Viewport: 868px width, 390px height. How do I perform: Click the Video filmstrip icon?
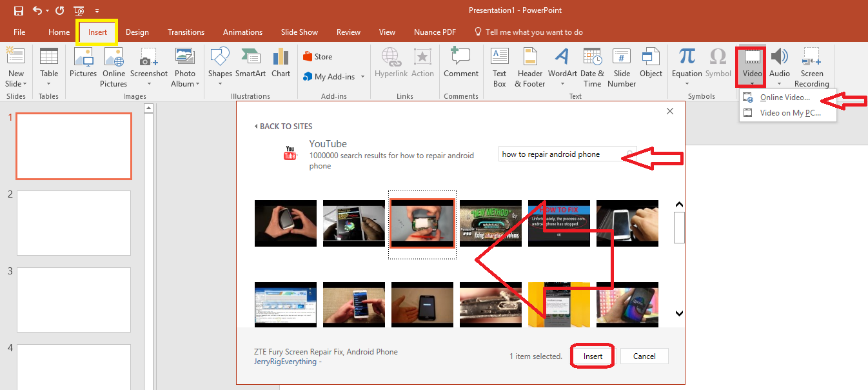pos(752,57)
